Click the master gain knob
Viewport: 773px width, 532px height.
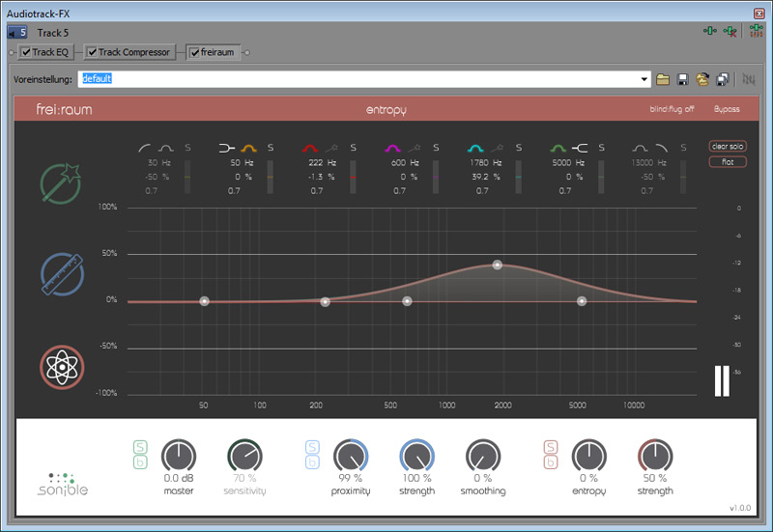click(178, 456)
